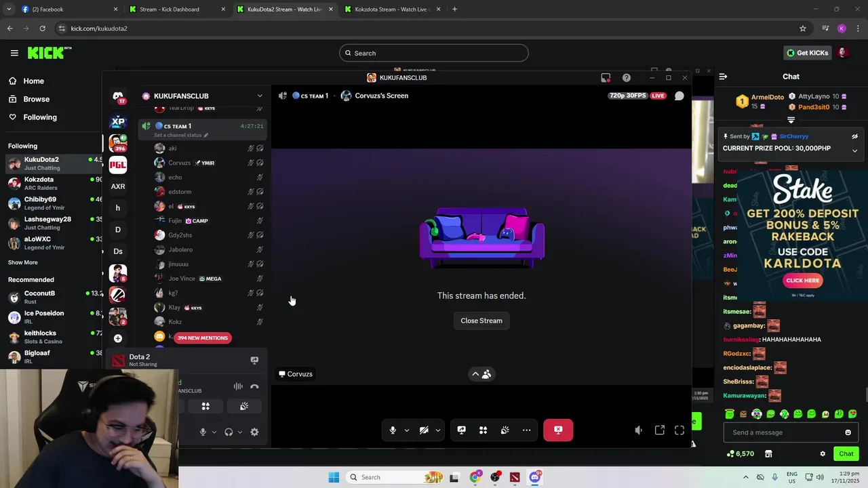Click the red stop watching stream button

(558, 430)
